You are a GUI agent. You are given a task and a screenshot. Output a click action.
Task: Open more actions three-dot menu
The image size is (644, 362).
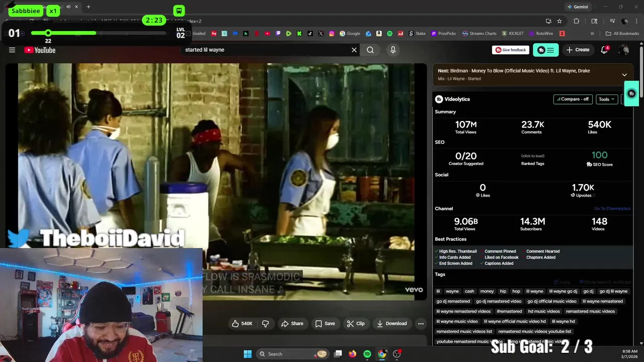point(421,324)
